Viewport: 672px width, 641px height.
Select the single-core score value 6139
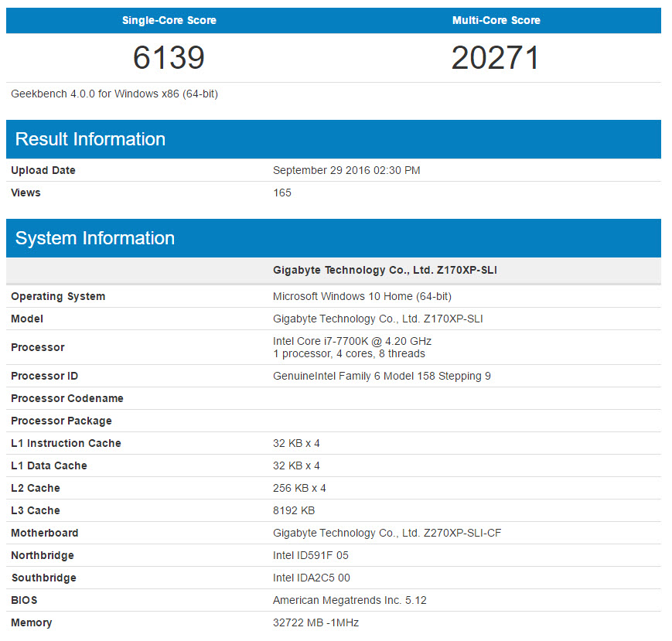[x=169, y=57]
